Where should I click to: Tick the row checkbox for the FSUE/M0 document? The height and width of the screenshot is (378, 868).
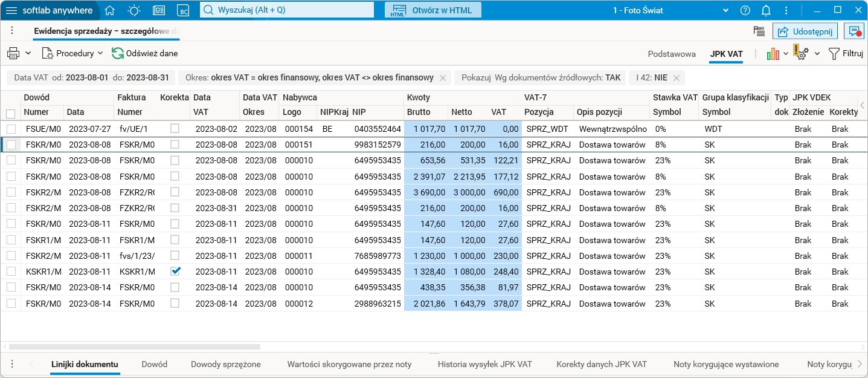pyautogui.click(x=11, y=129)
